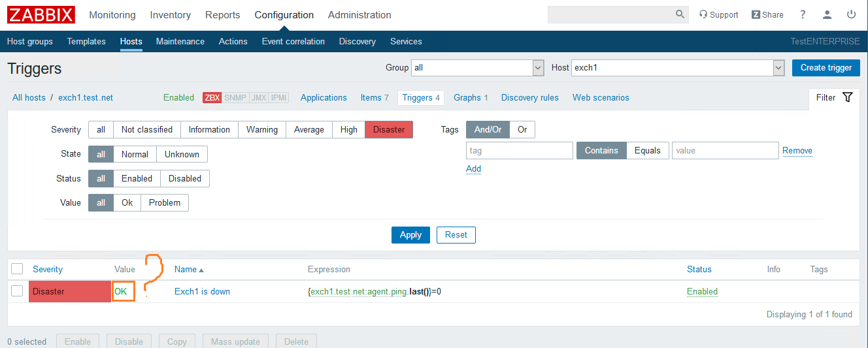Open the Exch1 is down trigger

[202, 291]
